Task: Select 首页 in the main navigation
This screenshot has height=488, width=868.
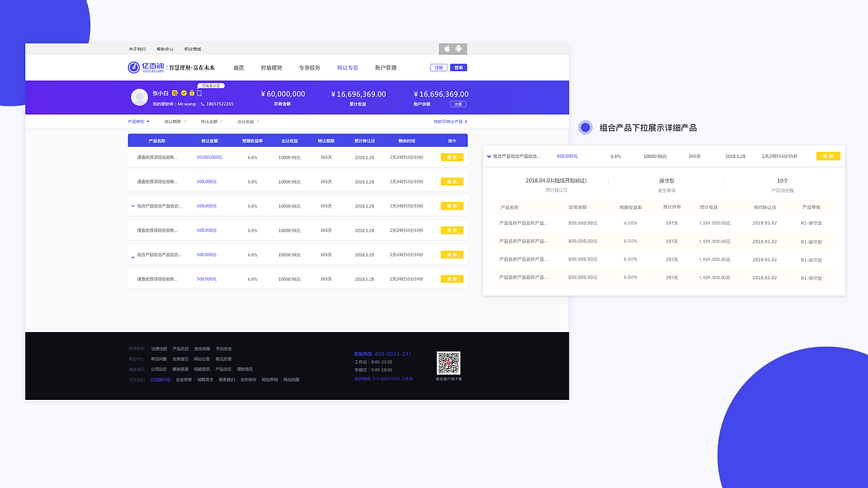Action: [x=238, y=68]
